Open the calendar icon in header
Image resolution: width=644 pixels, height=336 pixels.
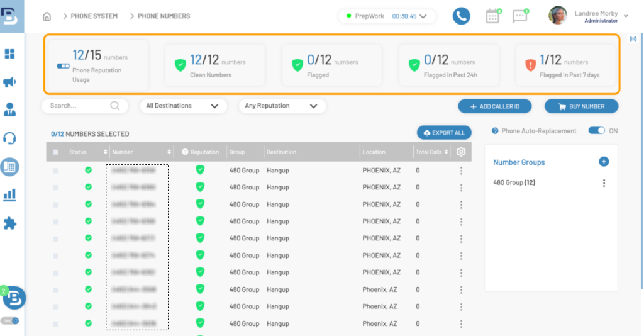[492, 16]
